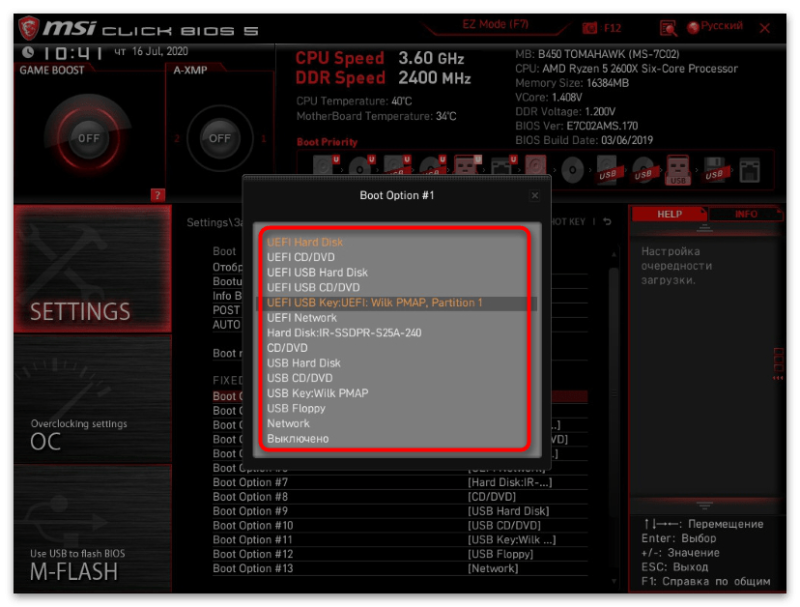This screenshot has height=607, width=800.
Task: Exit BIOS with the red X
Action: [765, 28]
